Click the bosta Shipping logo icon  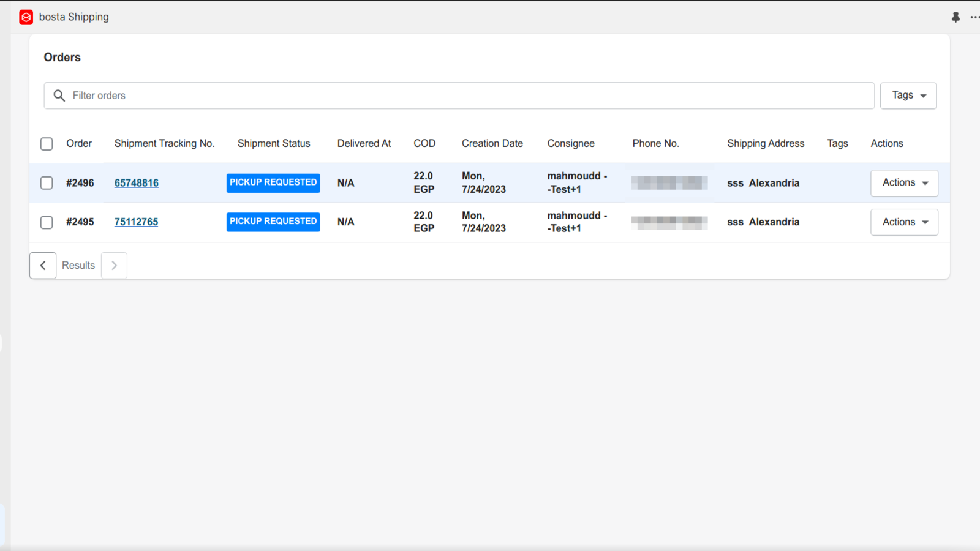[26, 17]
